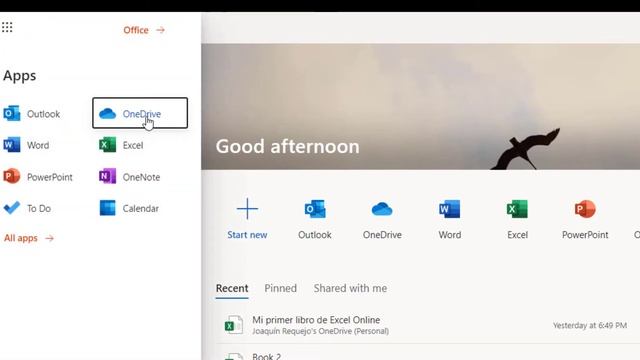Open PowerPoint from the Apps panel
The width and height of the screenshot is (640, 360).
[x=38, y=177]
